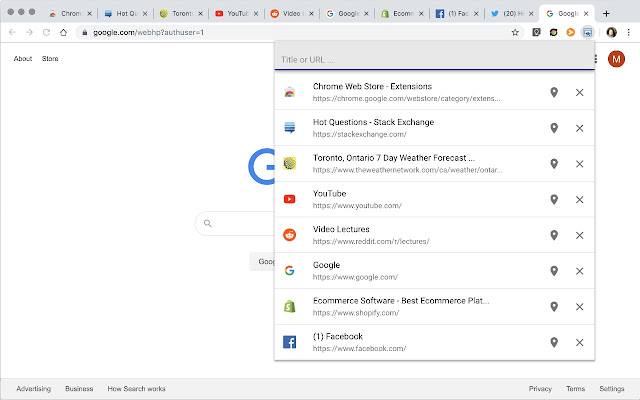Viewport: 640px width, 400px height.
Task: Close the Ecommerce Software list entry
Action: (579, 307)
